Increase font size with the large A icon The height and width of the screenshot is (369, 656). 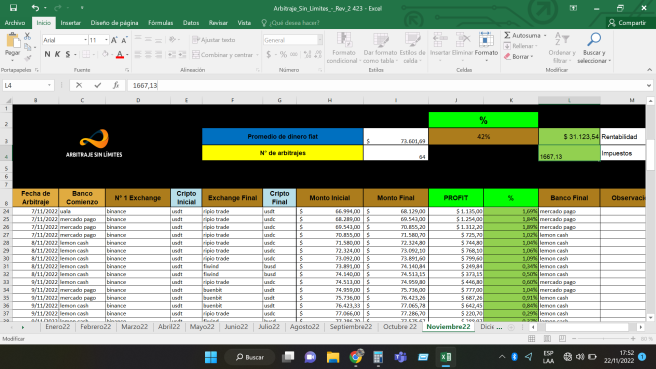[114, 40]
